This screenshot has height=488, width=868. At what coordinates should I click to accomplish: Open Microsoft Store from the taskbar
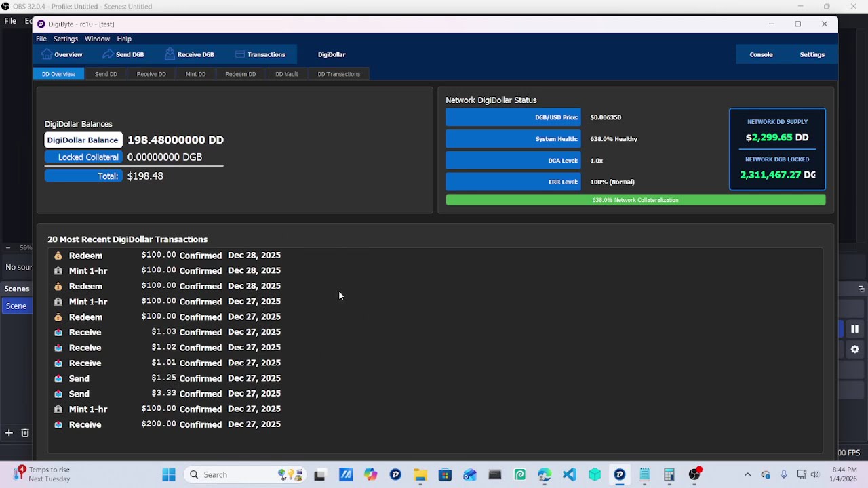[x=445, y=474]
